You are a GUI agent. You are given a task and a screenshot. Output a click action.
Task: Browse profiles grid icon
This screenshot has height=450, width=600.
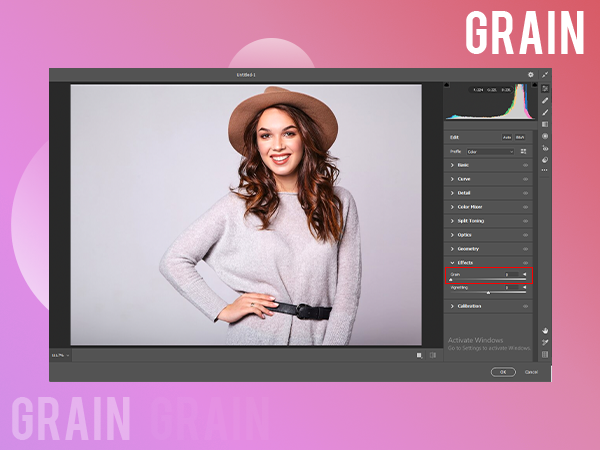523,152
